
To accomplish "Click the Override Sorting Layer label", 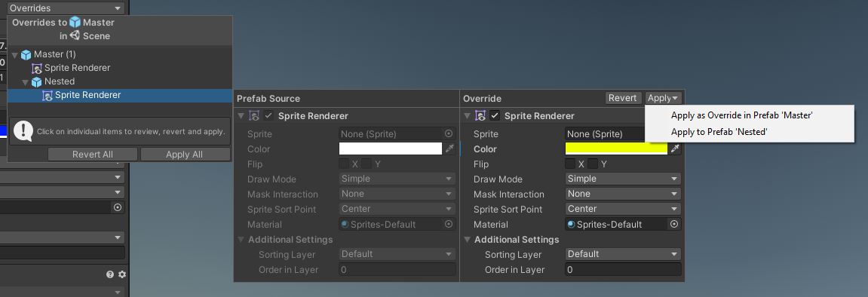I will point(513,255).
